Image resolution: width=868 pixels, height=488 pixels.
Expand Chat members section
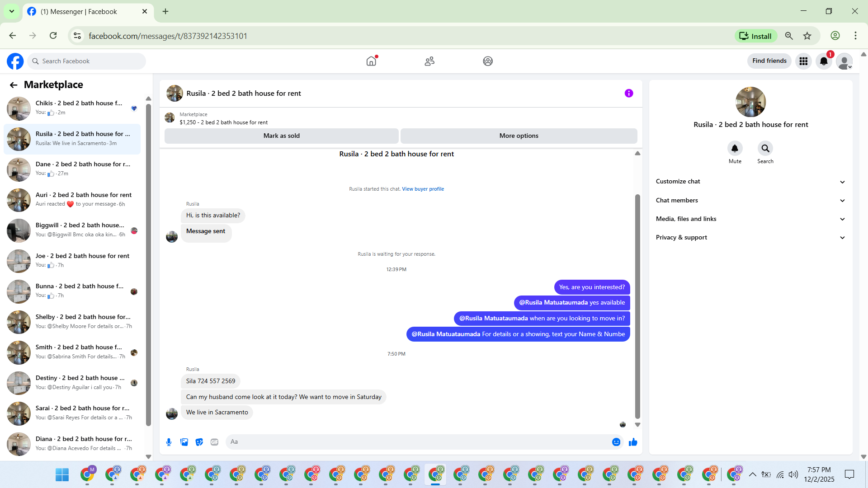750,200
